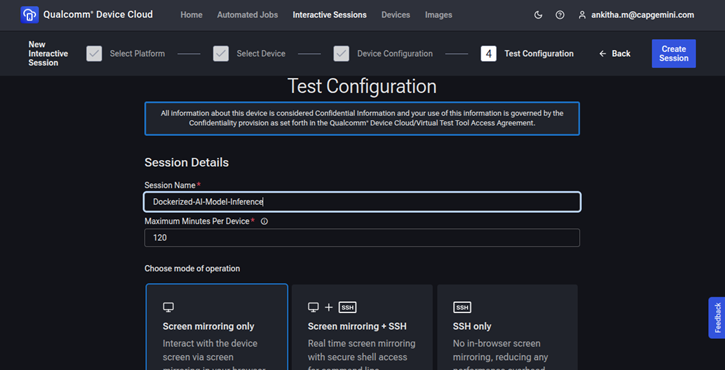Viewport: 725px width, 370px height.
Task: Click the Select Device completed checkmark
Action: point(221,54)
